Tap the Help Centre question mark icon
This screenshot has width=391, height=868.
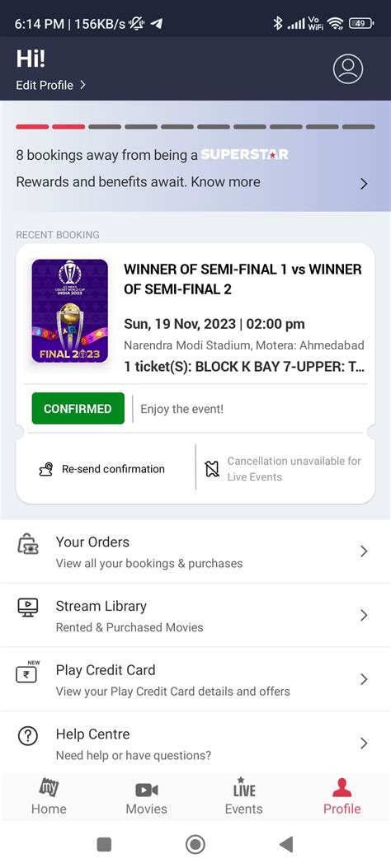coord(28,735)
